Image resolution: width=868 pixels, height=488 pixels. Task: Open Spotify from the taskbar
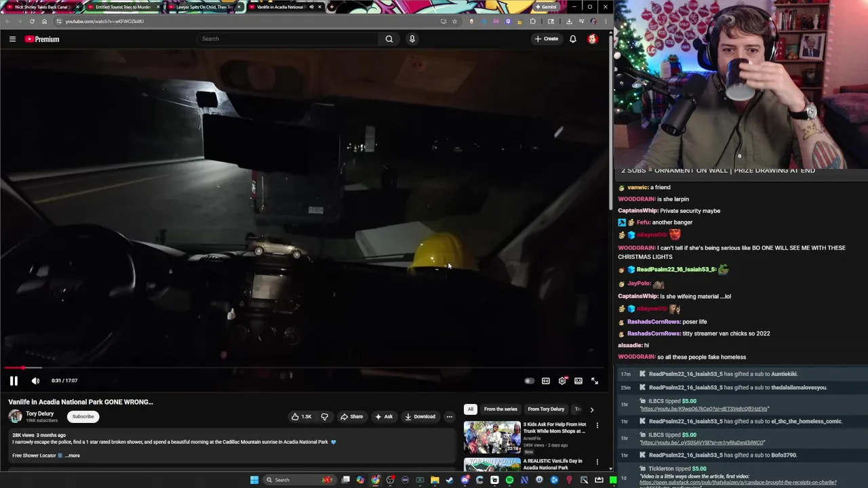coord(509,480)
